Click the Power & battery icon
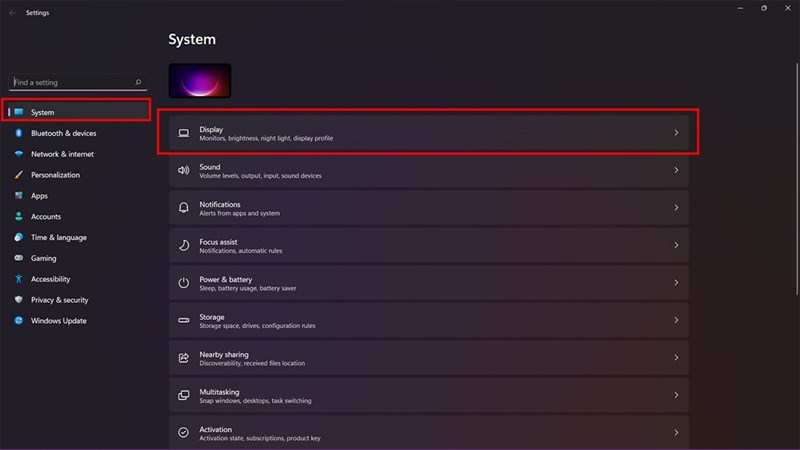 [184, 283]
